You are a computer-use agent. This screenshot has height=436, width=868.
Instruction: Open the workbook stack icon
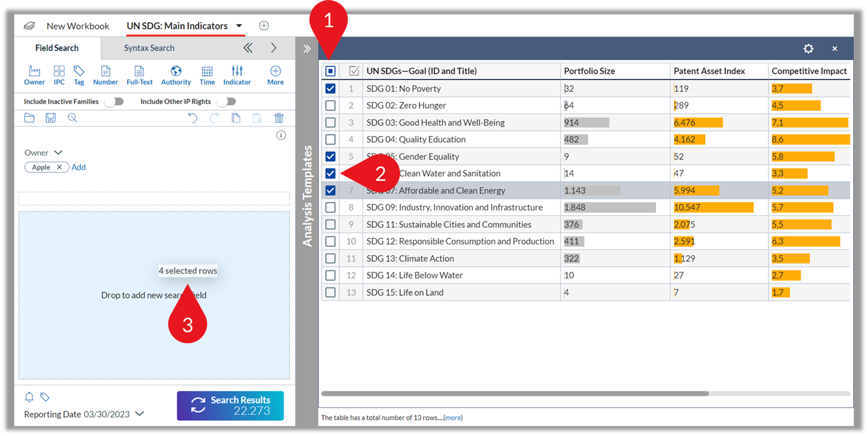click(x=29, y=26)
